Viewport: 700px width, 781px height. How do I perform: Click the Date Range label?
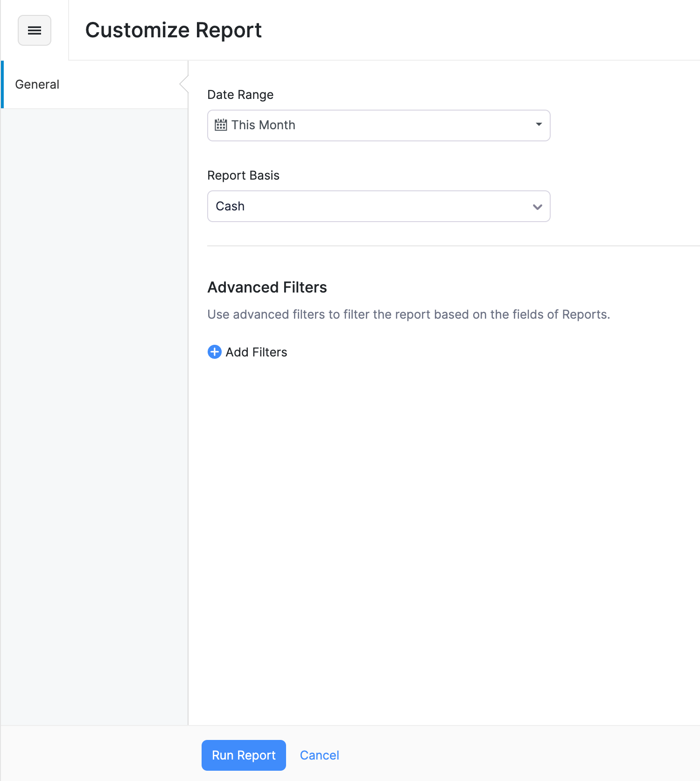tap(240, 95)
